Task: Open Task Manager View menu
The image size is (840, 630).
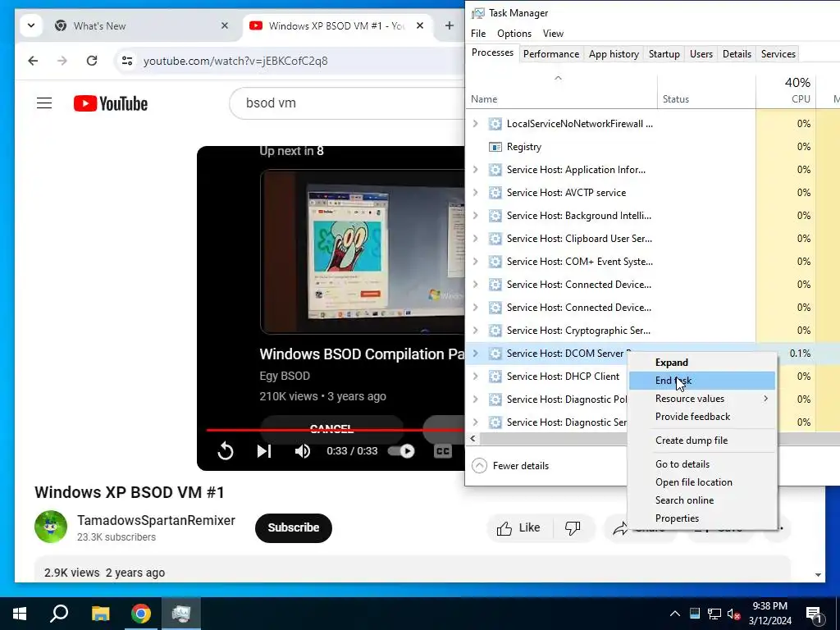Action: coord(553,33)
